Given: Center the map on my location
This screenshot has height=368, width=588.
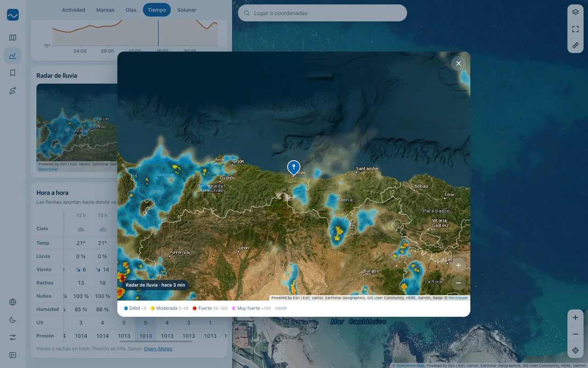Looking at the screenshot, I should click(575, 351).
